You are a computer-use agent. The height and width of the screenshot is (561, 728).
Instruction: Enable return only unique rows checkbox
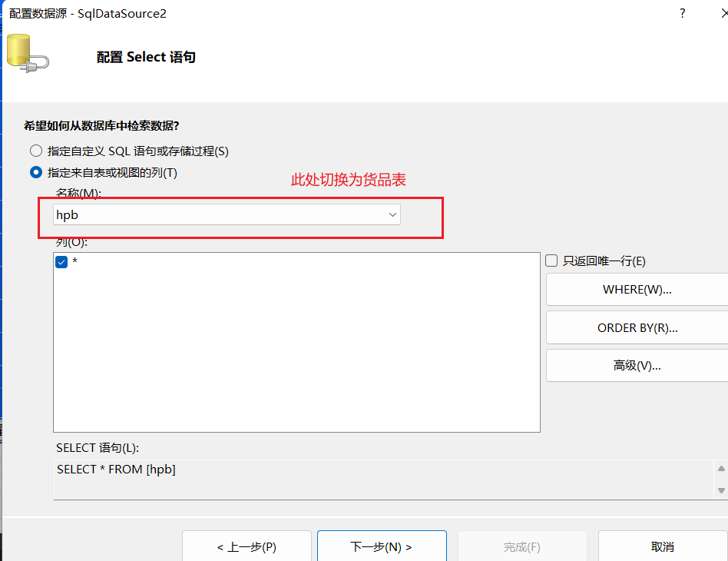[551, 261]
